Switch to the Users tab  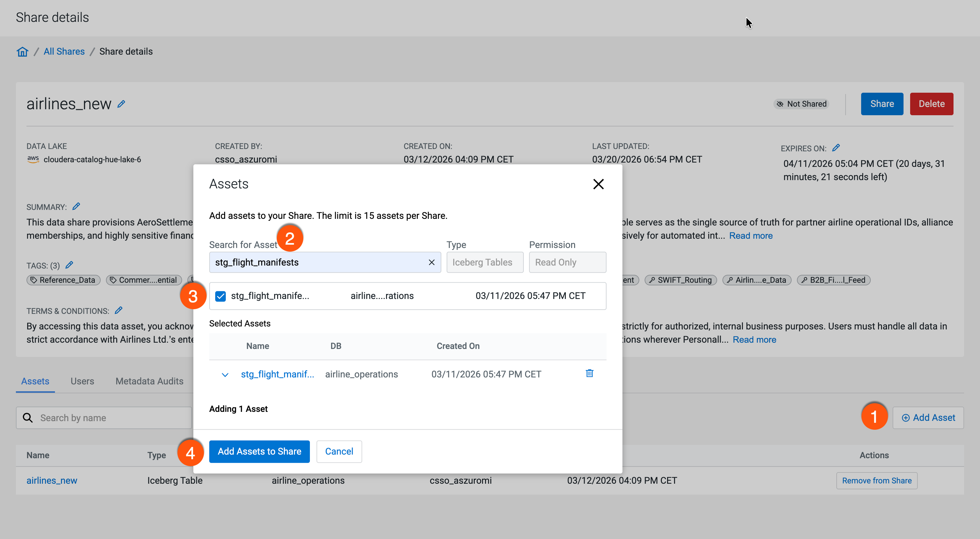click(x=82, y=381)
